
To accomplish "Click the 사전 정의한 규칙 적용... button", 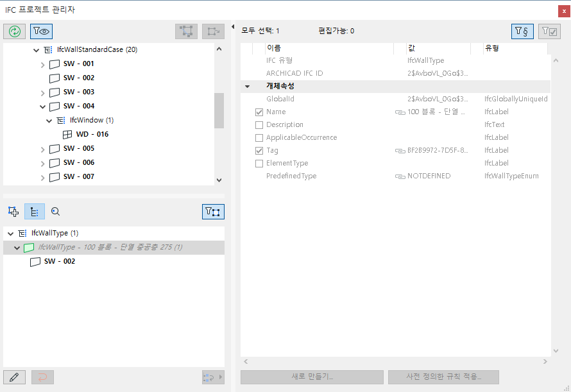I will (x=443, y=377).
